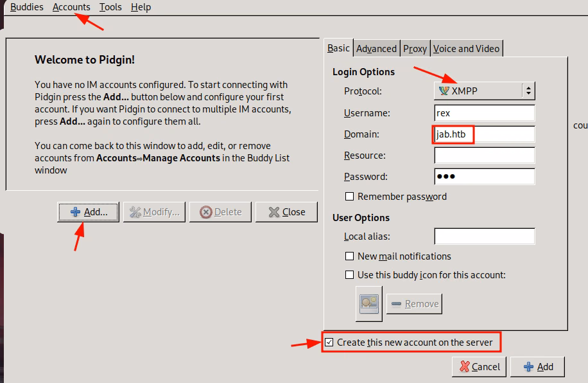Click Cancel in the Add Account dialog

(x=480, y=367)
